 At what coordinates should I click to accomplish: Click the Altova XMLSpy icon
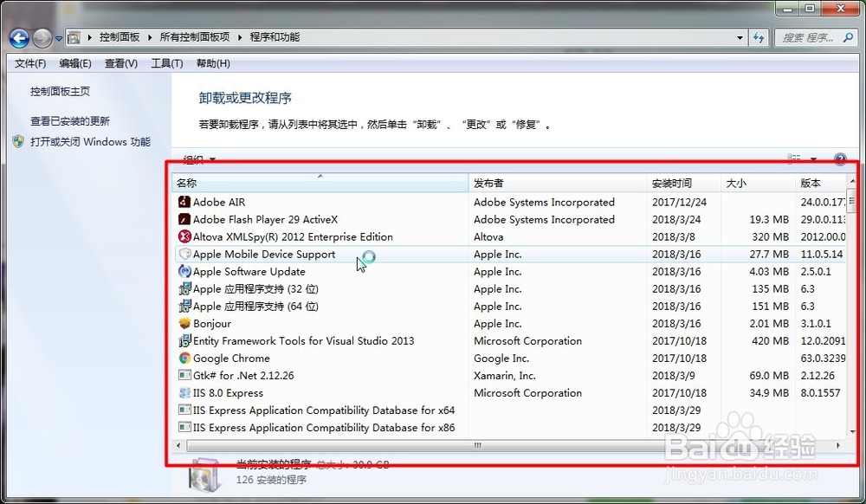184,236
